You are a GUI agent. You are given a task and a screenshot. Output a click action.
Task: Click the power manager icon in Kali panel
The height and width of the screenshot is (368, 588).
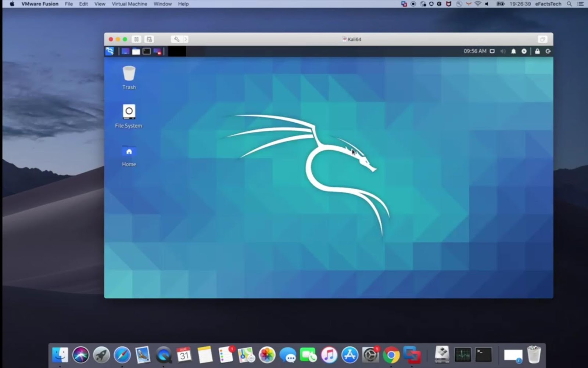coord(524,51)
